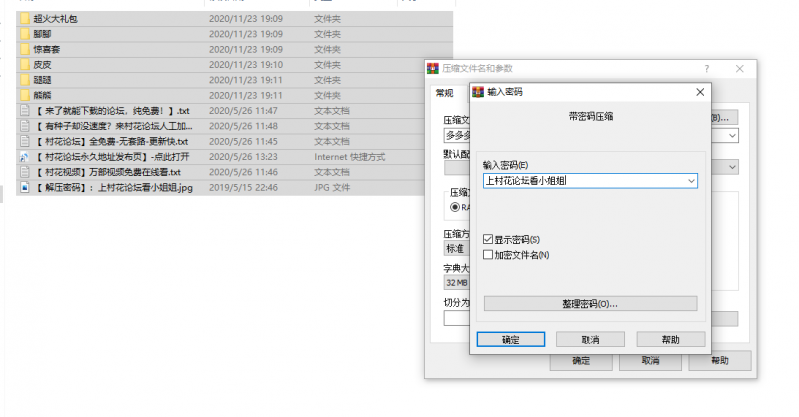Select the 惊喜套 folder icon
Image resolution: width=799 pixels, height=417 pixels.
(25, 49)
